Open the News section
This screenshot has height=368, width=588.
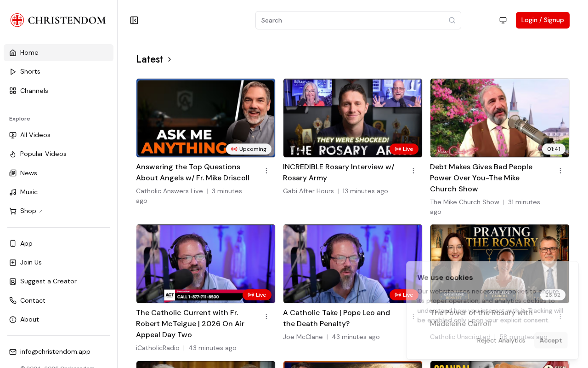coord(58,173)
